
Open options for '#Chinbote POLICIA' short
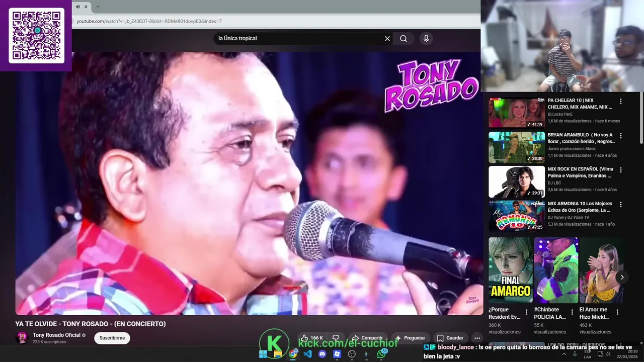pos(572,312)
